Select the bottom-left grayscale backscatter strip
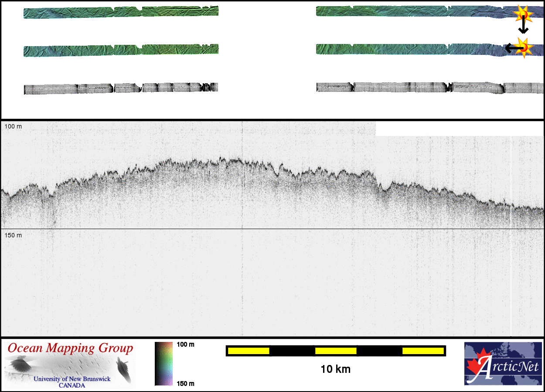The width and height of the screenshot is (545, 392). [x=121, y=88]
